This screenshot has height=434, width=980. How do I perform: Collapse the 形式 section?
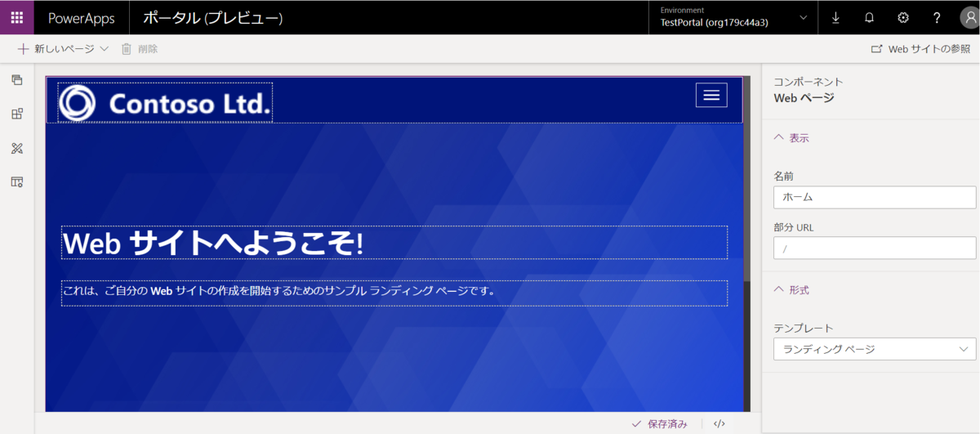[x=791, y=290]
